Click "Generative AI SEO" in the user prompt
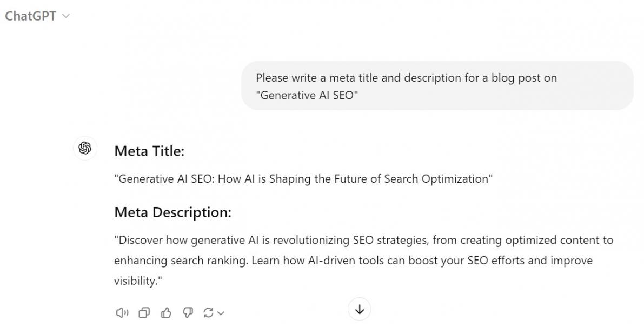Screen dimensions: 644x327 (307, 95)
